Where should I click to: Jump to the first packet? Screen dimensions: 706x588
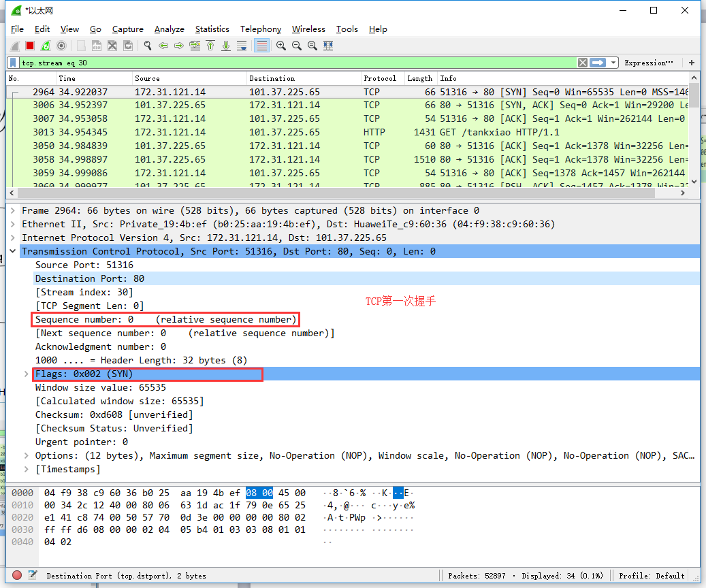(210, 46)
